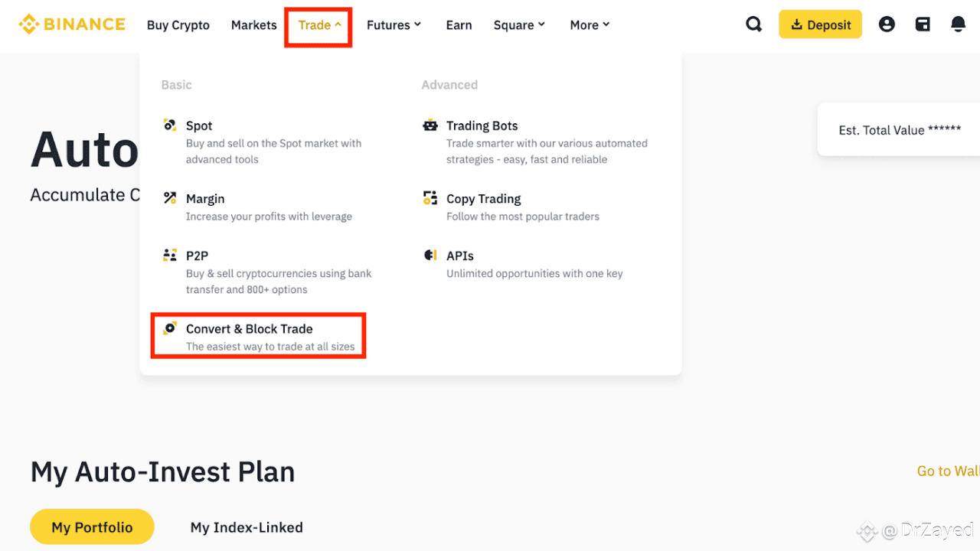Open the wallet icon in header

click(x=922, y=24)
